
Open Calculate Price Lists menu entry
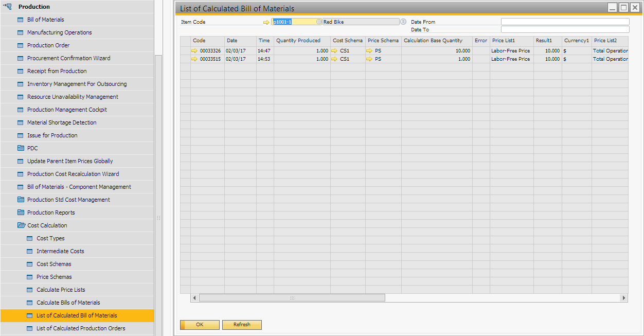(x=61, y=290)
